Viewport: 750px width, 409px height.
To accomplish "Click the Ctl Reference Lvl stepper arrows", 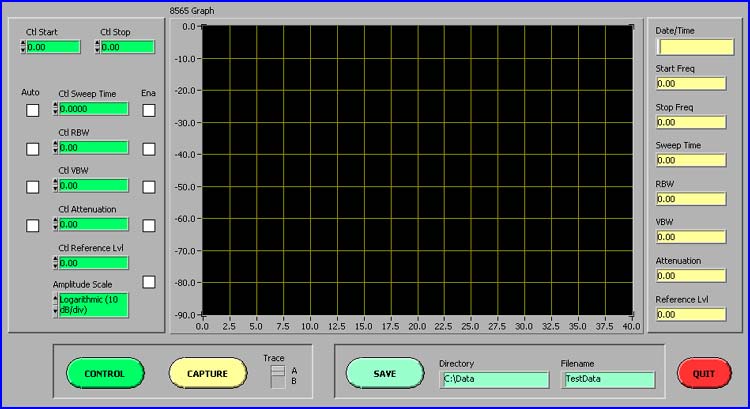I will [55, 263].
